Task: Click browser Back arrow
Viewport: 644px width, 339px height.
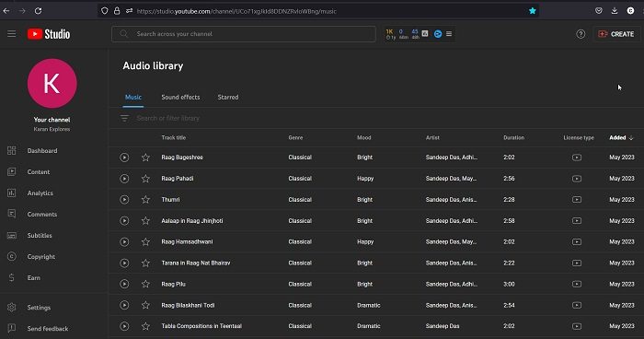Action: pos(6,11)
